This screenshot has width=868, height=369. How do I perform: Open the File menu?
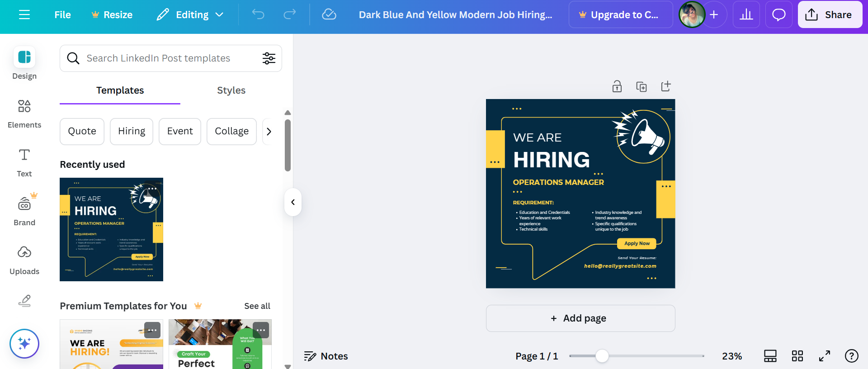[62, 14]
